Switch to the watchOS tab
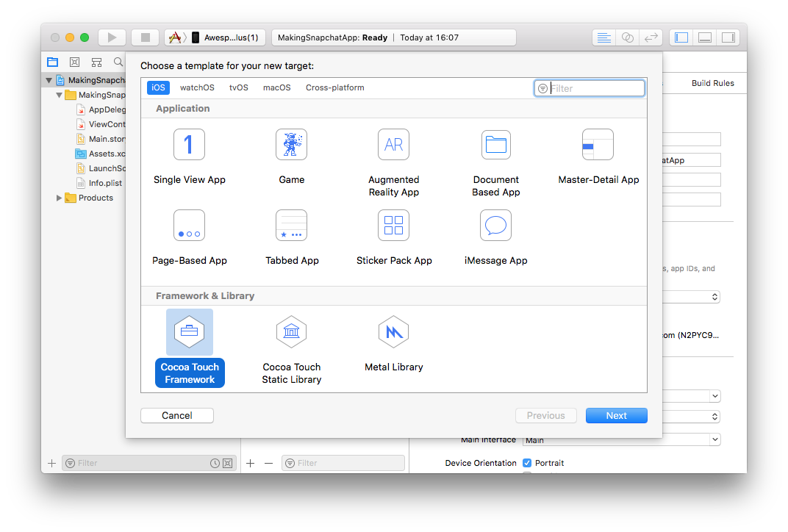The height and width of the screenshot is (532, 788). (197, 87)
